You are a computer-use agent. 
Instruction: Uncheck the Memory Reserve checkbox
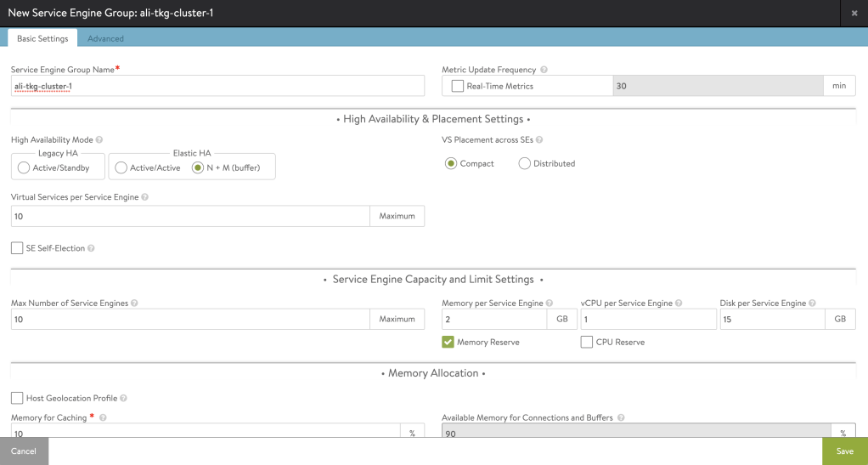448,342
